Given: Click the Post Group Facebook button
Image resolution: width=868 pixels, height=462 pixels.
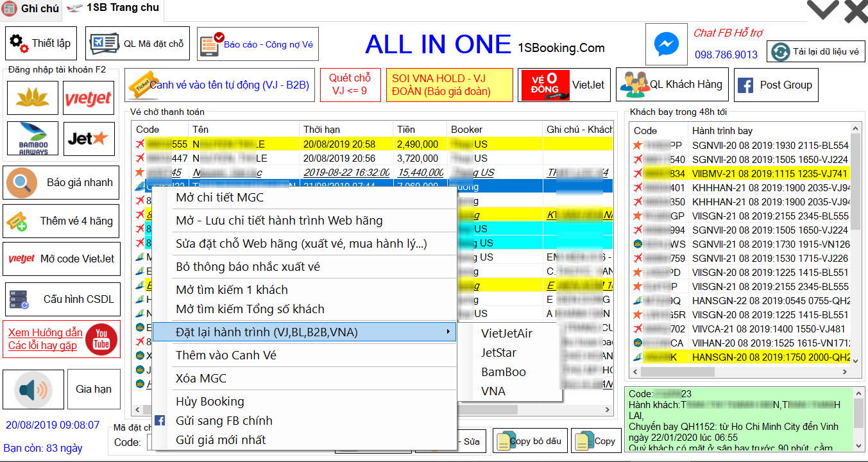Looking at the screenshot, I should click(777, 85).
